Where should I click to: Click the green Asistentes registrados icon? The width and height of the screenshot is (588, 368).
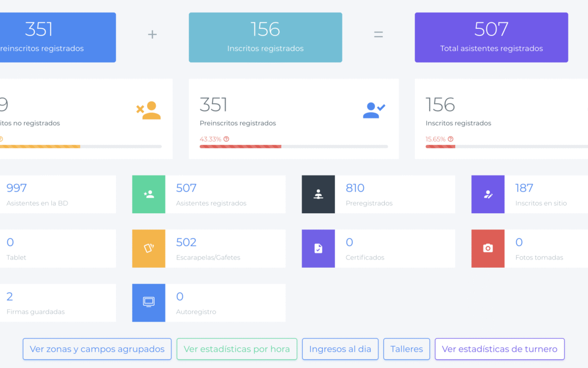(x=149, y=194)
